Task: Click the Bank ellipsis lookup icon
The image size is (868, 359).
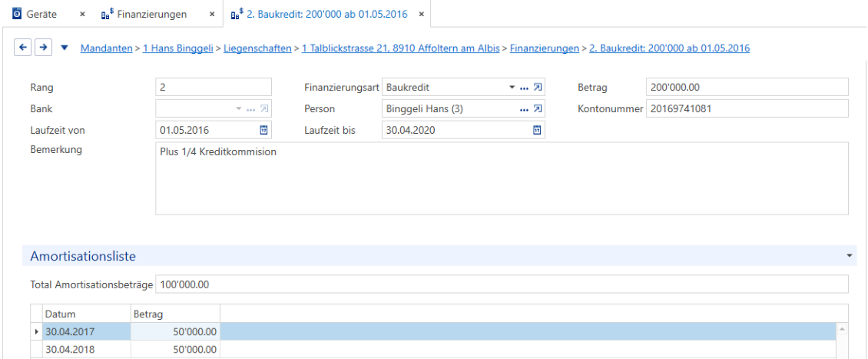Action: [251, 109]
